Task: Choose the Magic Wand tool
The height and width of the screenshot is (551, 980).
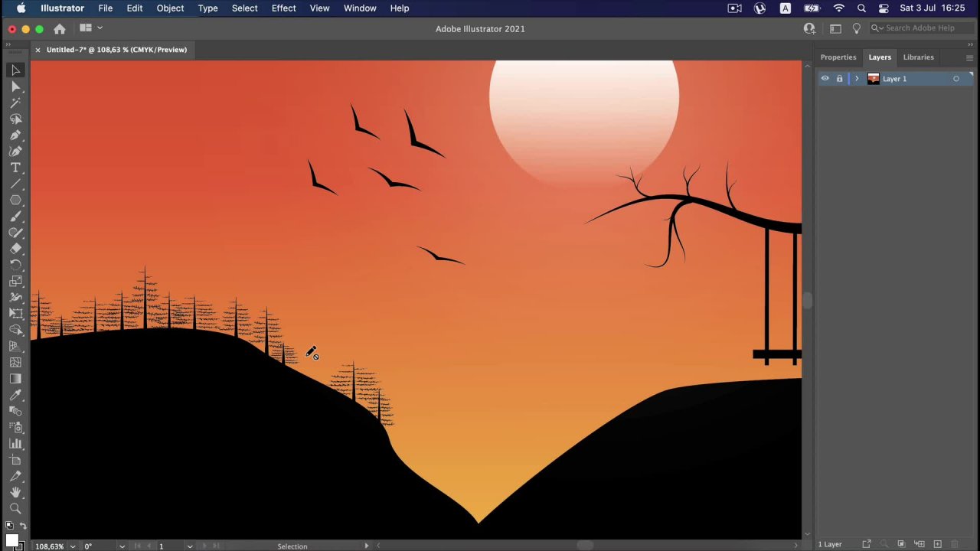Action: (15, 103)
